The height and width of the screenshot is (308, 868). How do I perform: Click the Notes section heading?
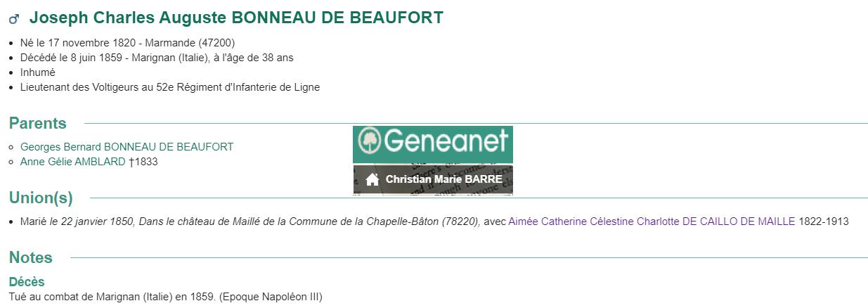(x=31, y=257)
